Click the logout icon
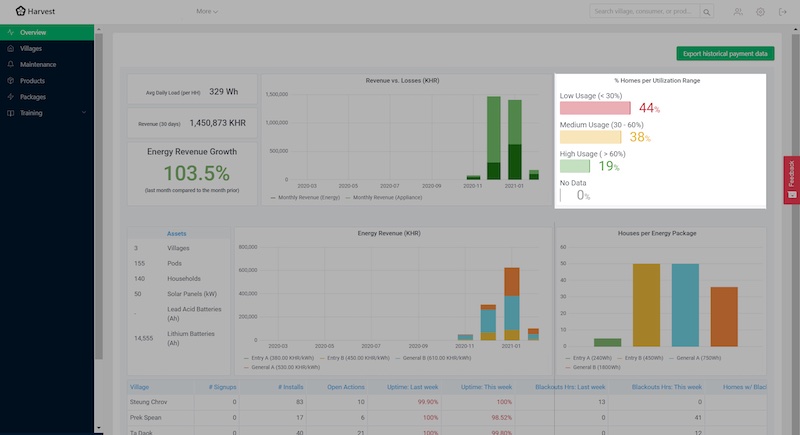 click(x=783, y=12)
